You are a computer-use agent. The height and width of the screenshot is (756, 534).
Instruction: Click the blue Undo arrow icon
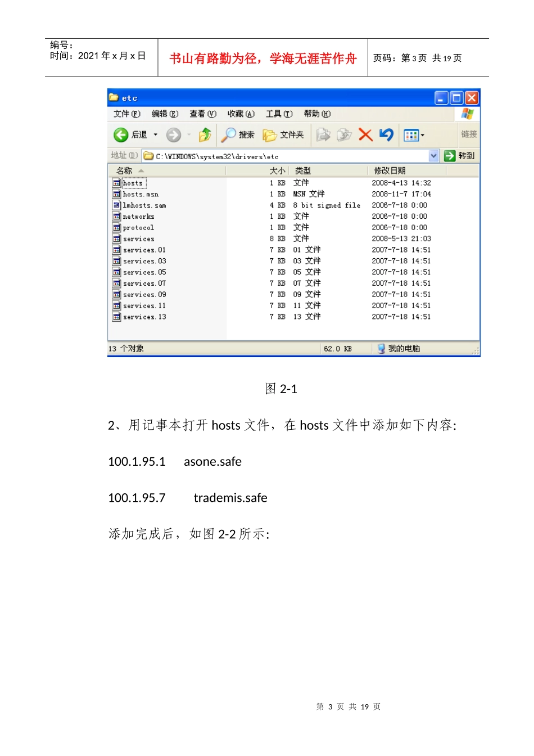point(386,134)
